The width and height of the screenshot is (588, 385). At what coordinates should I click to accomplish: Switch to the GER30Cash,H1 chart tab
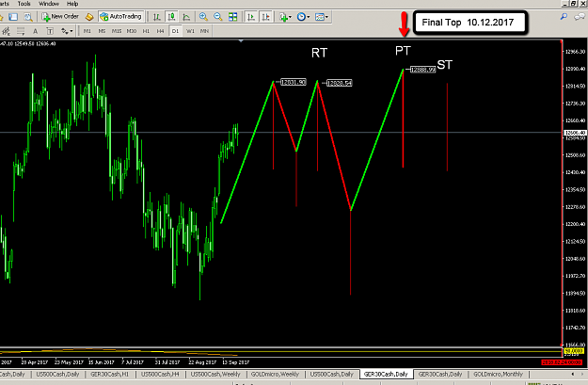[109, 374]
